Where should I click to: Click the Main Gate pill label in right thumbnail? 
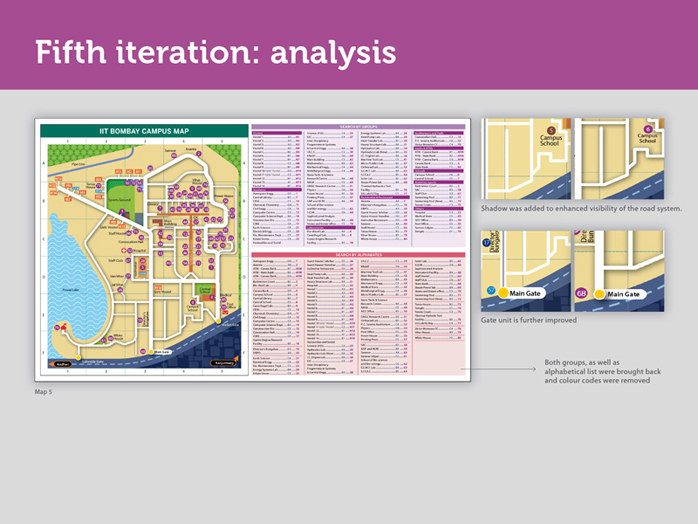click(622, 294)
